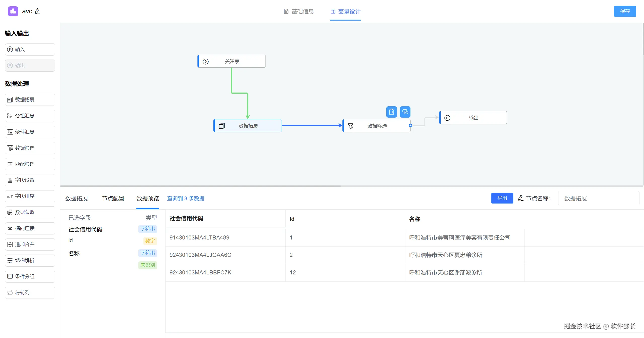Focus the 节点名称 input field
This screenshot has height=338, width=644.
coord(598,198)
